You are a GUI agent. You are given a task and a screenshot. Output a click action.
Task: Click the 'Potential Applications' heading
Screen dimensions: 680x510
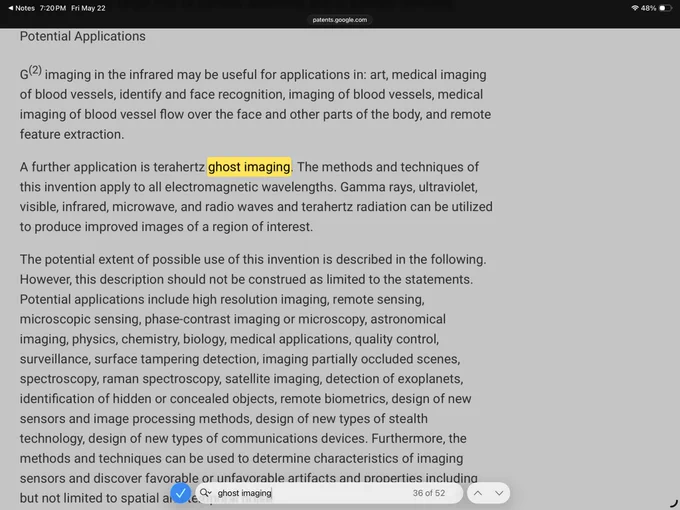(x=82, y=36)
